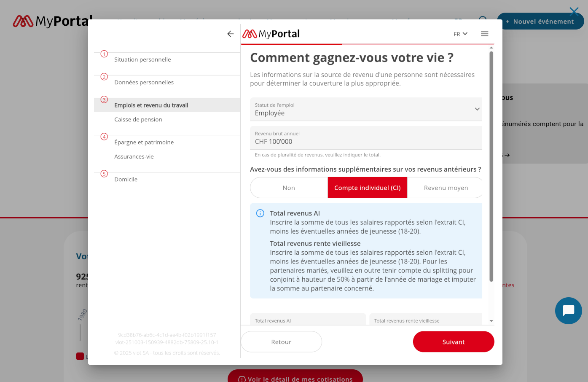Click the blue info icon
The image size is (588, 382).
pyautogui.click(x=260, y=213)
